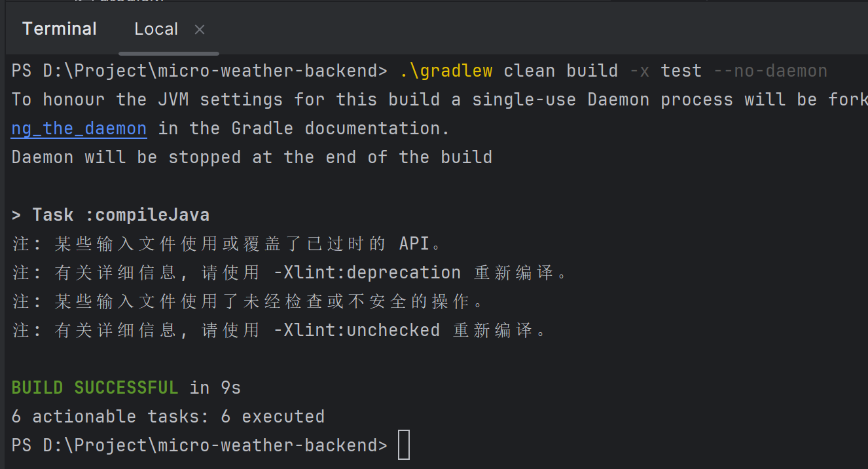Close the Local terminal tab
Viewport: 868px width, 469px height.
pos(200,29)
